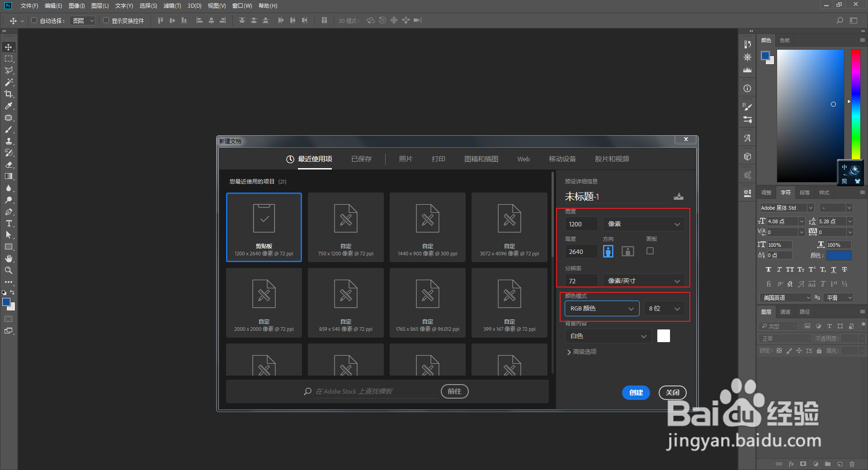Switch to the 色板 panel tab
The height and width of the screenshot is (470, 868).
click(x=785, y=40)
